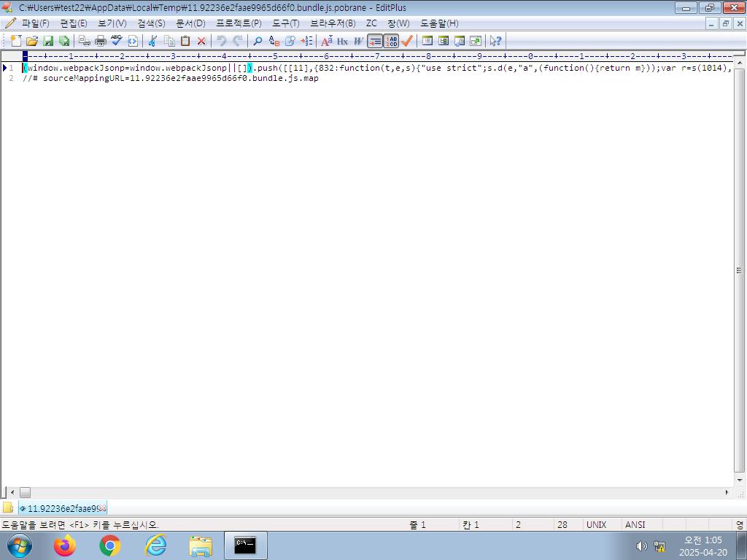This screenshot has width=747, height=560.
Task: Close the 11.92236e2faae9 document tab
Action: [102, 508]
